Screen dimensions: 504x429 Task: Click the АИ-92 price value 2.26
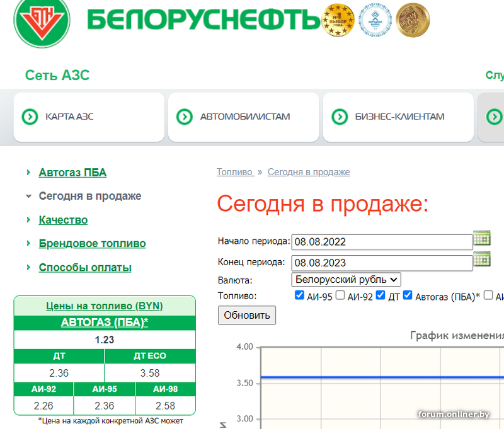(43, 406)
